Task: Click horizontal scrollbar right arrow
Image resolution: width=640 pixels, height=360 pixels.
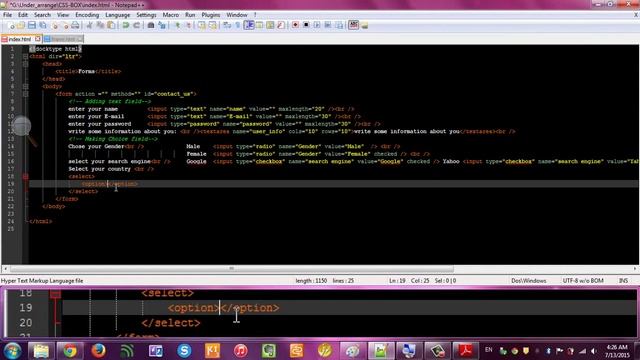Action: click(x=635, y=269)
